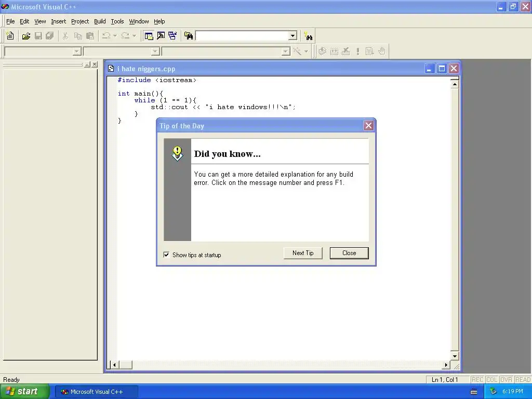The width and height of the screenshot is (532, 399).
Task: Click the Execute Program exclamation icon
Action: click(357, 51)
